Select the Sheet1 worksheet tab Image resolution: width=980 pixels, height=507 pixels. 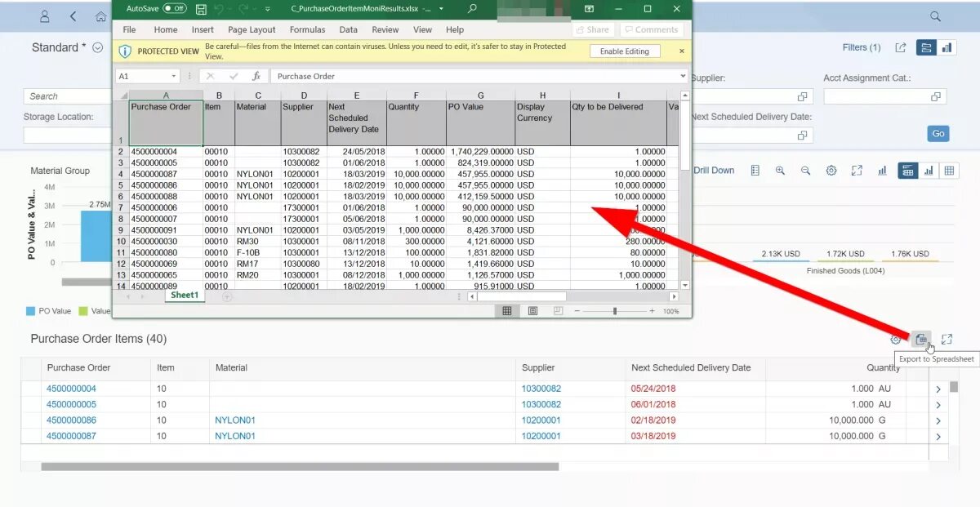(185, 295)
